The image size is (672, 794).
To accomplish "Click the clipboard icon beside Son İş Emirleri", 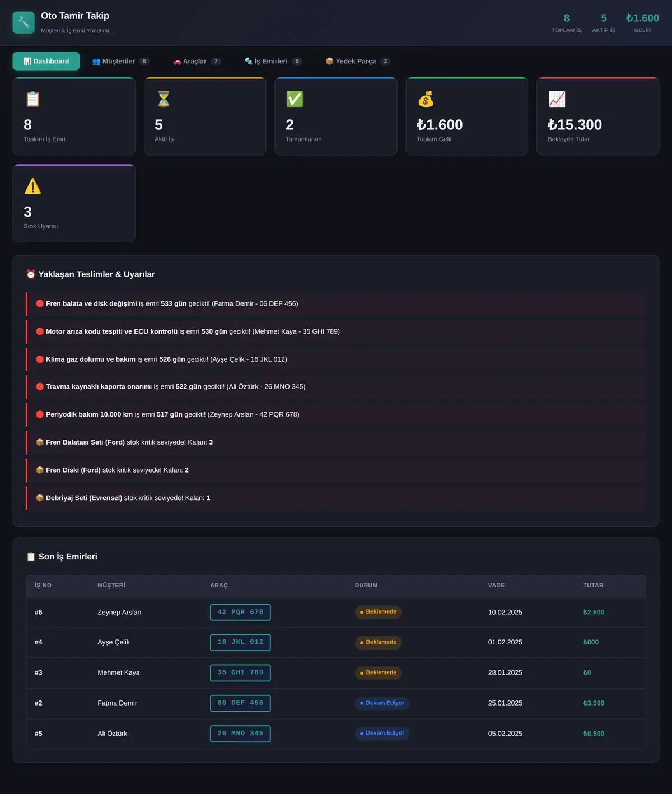I will point(31,557).
